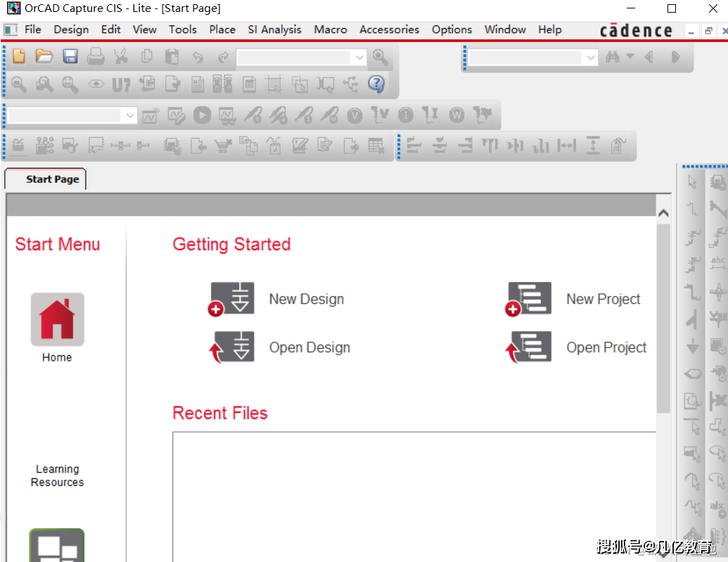The height and width of the screenshot is (562, 728).
Task: Expand the binoculars search options arrow
Action: click(x=630, y=56)
